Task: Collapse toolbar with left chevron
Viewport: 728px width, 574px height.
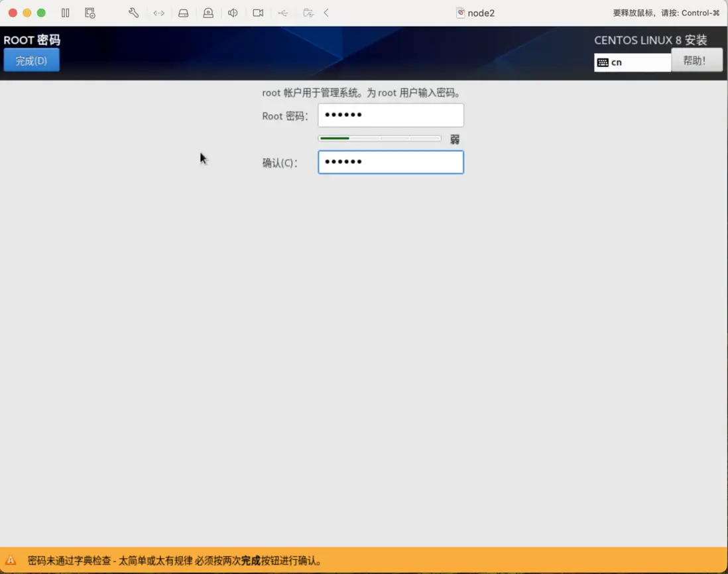Action: 326,13
